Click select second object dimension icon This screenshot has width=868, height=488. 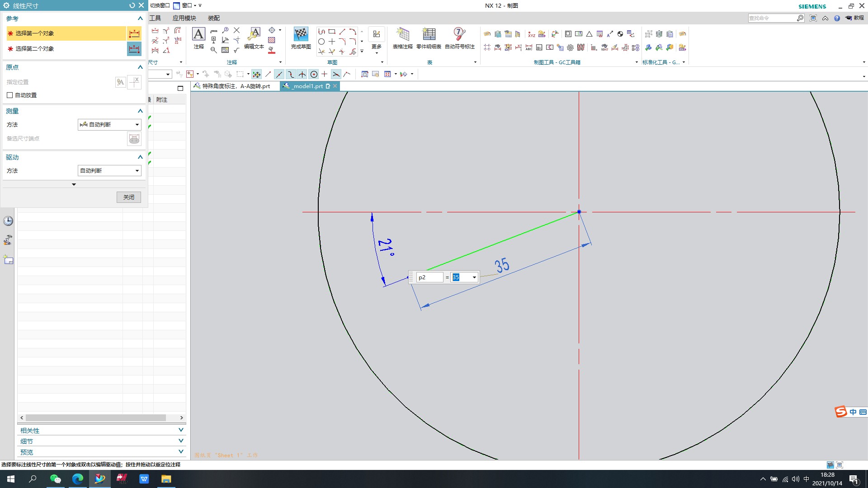click(134, 49)
